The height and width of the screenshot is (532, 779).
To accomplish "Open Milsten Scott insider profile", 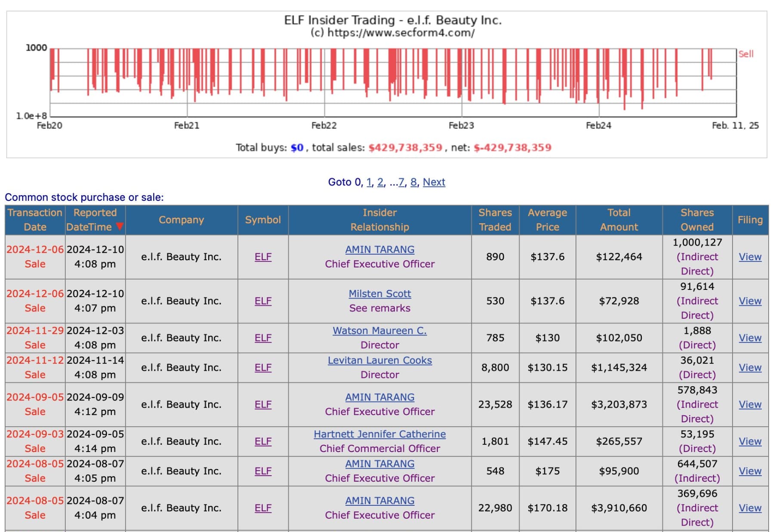I will [379, 294].
